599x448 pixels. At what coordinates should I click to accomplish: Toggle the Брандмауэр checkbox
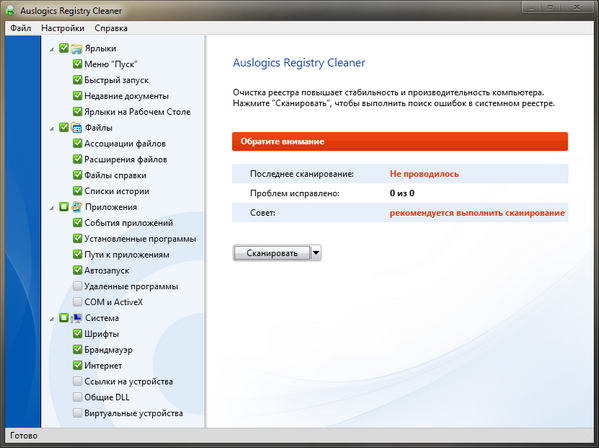coord(77,349)
